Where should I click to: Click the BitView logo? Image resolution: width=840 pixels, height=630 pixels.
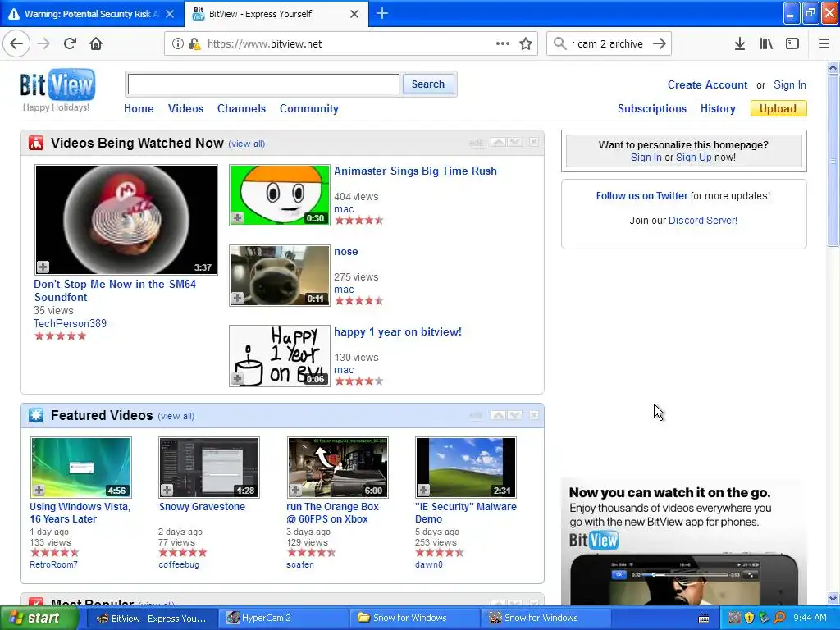57,84
